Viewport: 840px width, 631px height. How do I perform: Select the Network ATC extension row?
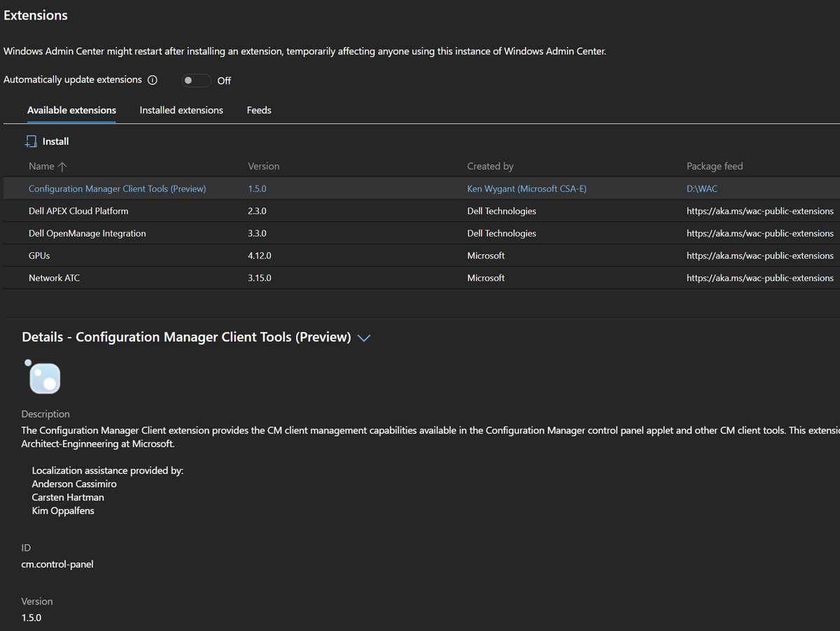click(421, 278)
